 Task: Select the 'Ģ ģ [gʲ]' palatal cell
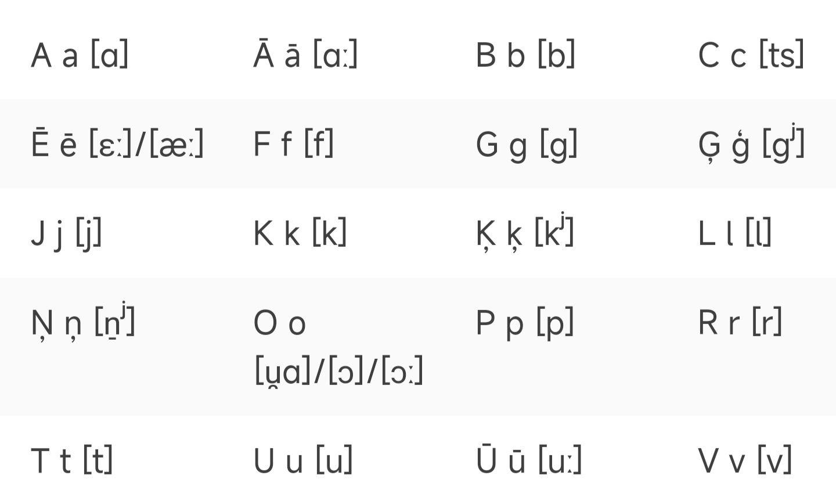[751, 143]
